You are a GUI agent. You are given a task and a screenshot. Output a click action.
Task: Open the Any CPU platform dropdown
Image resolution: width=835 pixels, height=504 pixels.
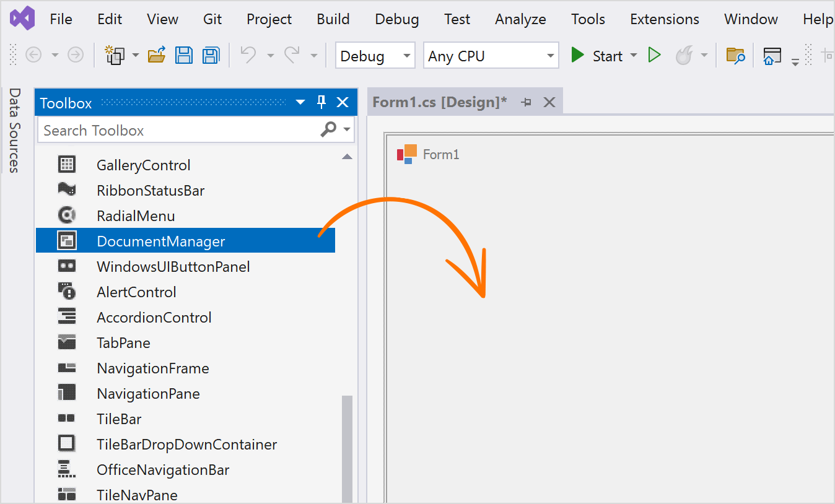491,56
